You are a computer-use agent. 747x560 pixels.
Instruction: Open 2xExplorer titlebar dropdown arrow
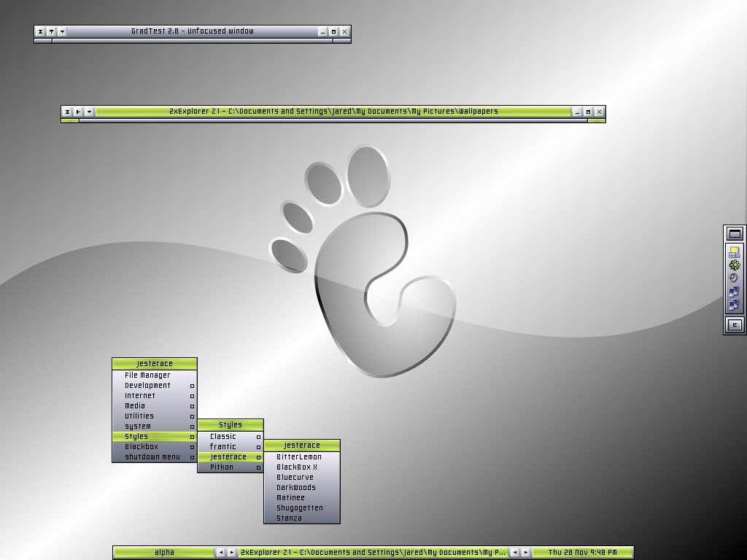(x=89, y=112)
